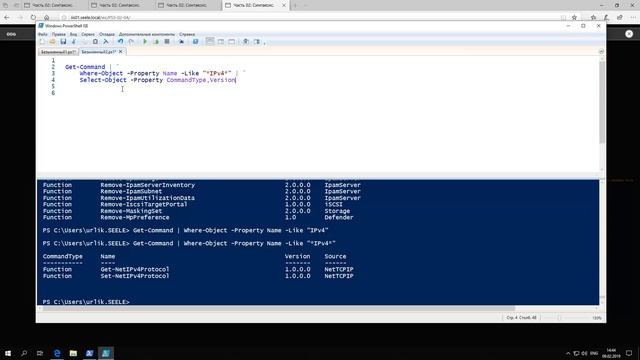This screenshot has width=640, height=360.
Task: Open a new Edge tab
Action: (296, 5)
